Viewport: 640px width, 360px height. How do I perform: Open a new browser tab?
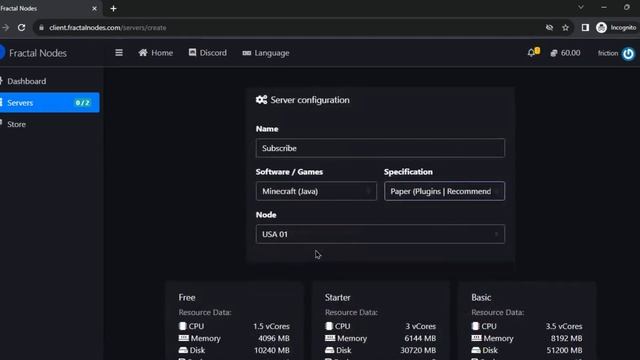click(113, 8)
